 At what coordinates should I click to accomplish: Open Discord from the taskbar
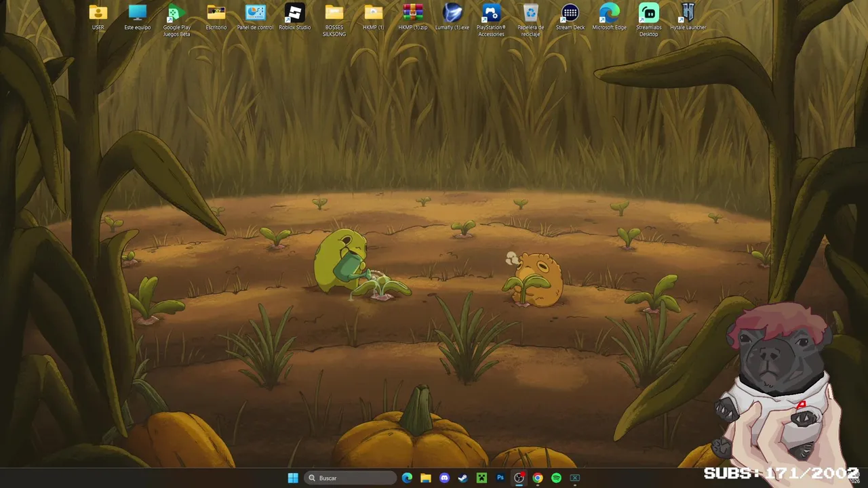click(444, 478)
